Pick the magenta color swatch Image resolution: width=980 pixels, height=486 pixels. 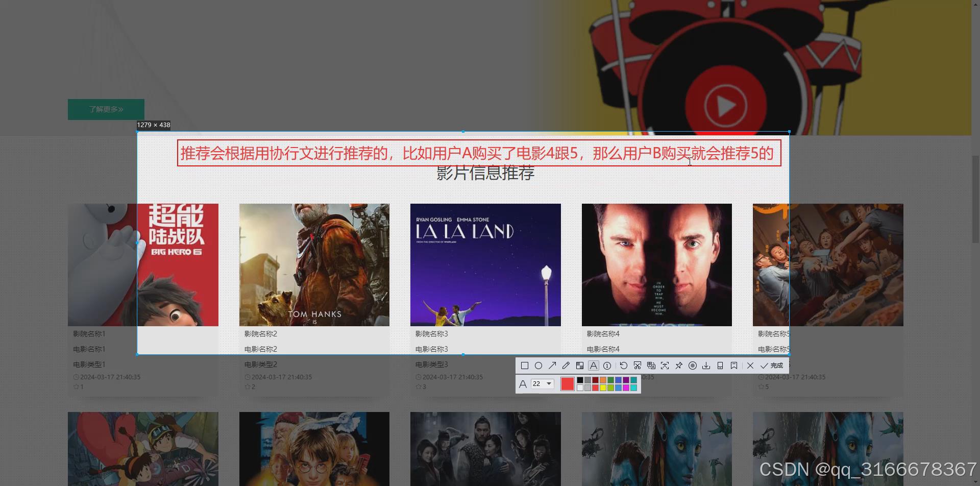pos(626,388)
